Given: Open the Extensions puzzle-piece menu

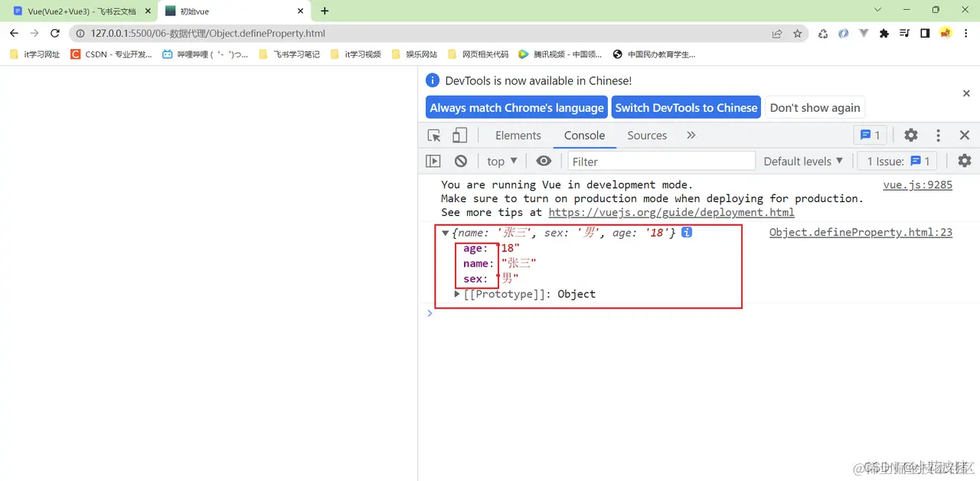Looking at the screenshot, I should point(884,34).
